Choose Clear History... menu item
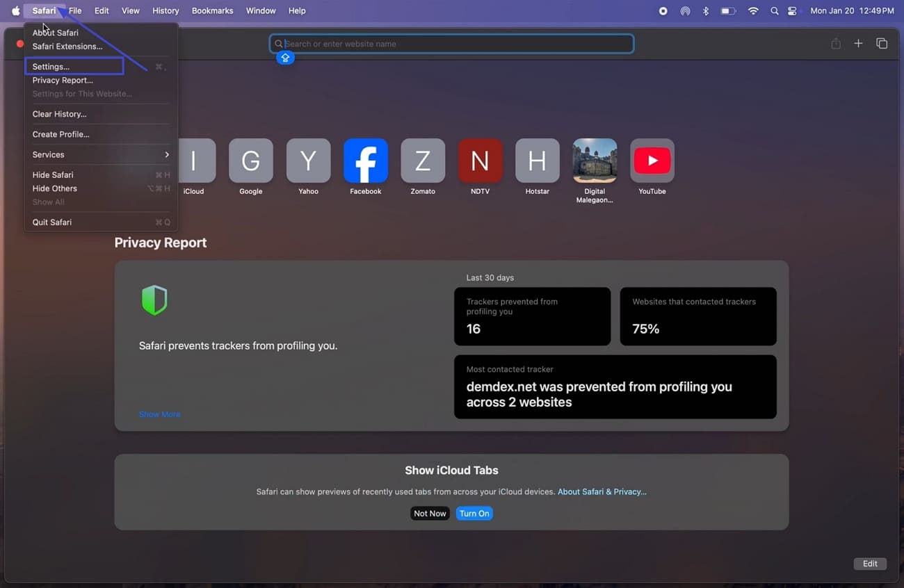The image size is (904, 588). tap(101, 114)
